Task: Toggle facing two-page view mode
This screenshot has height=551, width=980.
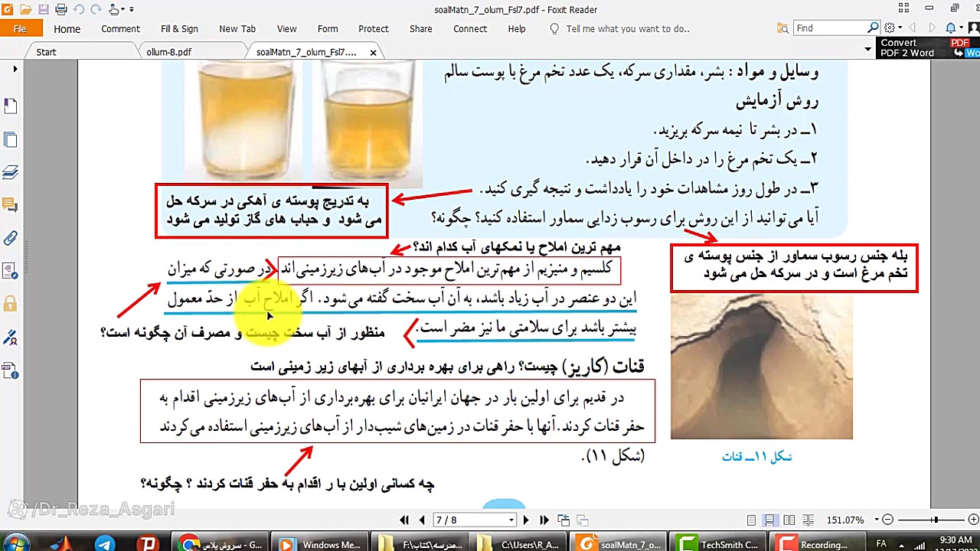Action: point(789,520)
